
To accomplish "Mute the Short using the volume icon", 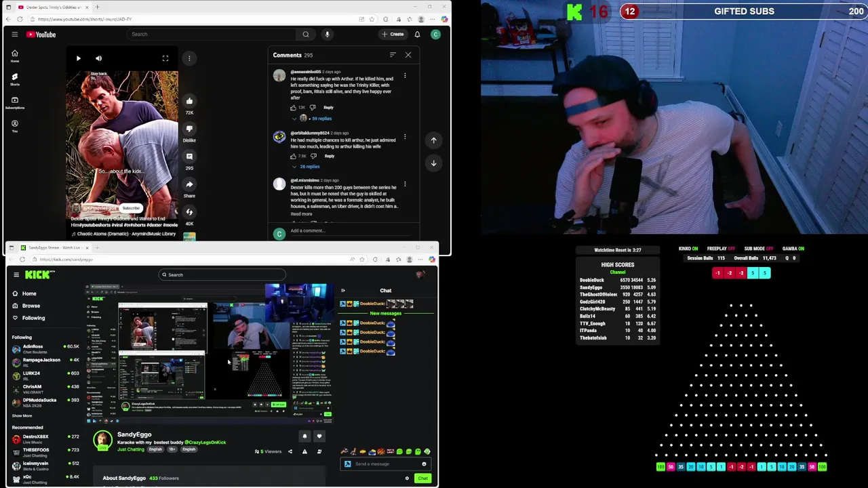I will click(98, 58).
